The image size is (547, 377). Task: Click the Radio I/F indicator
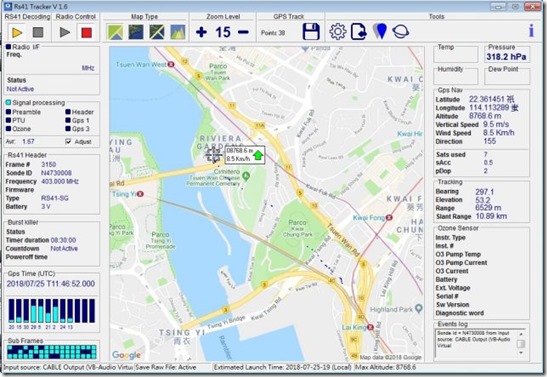point(8,46)
